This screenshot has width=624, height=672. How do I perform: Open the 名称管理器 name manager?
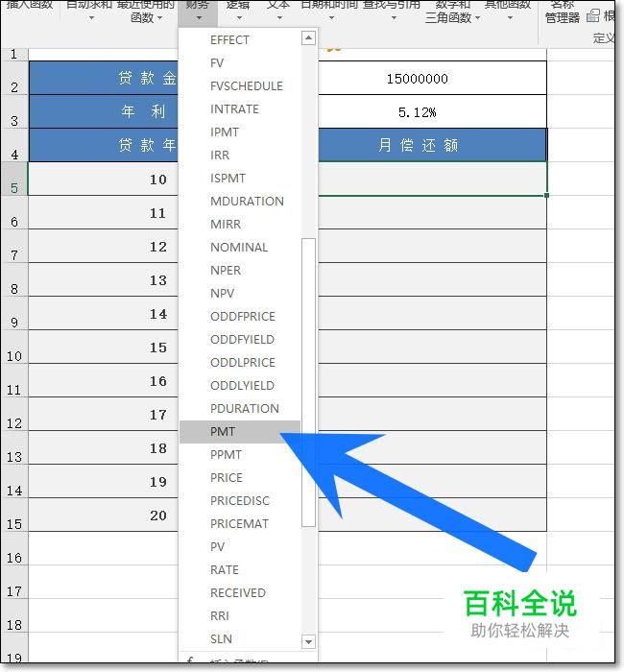[563, 12]
